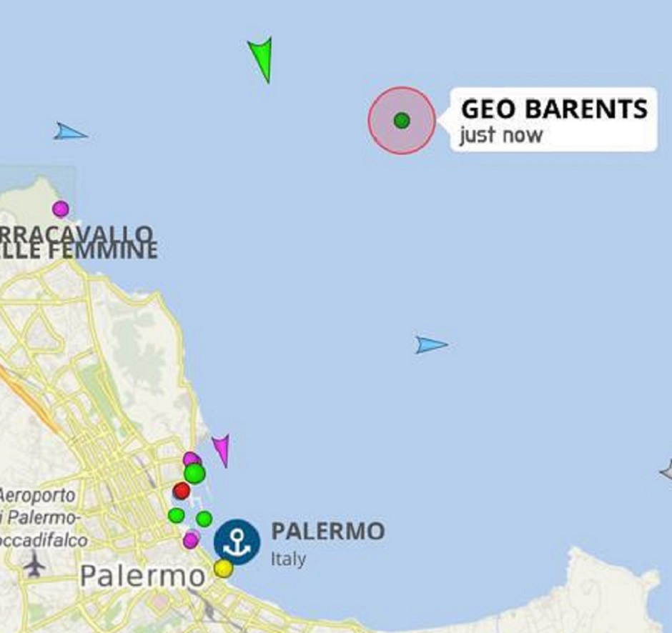The image size is (672, 633).
Task: Select the rightmost small green harbor dot
Action: click(x=204, y=519)
